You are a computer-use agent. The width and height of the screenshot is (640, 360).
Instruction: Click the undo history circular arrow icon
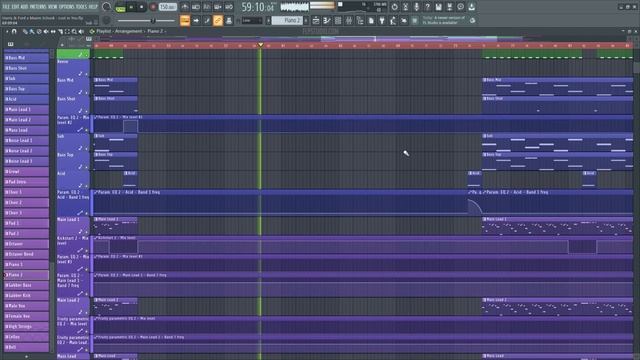394,7
